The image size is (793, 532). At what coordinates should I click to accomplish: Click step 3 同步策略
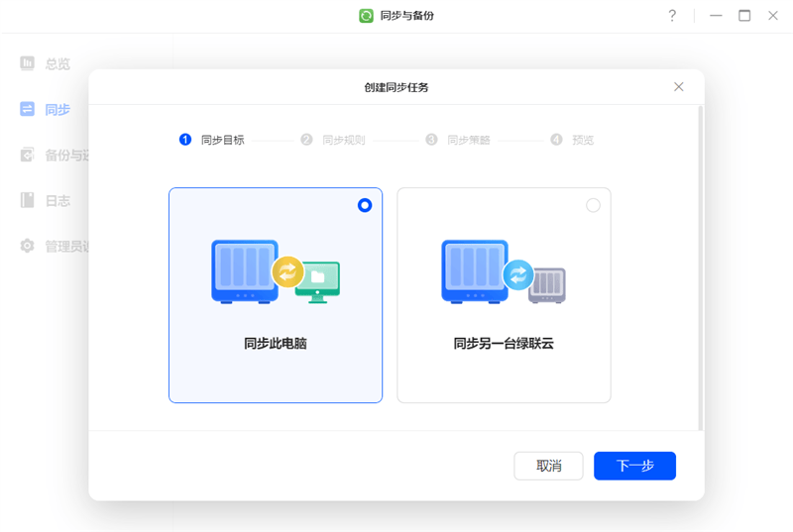tap(458, 140)
